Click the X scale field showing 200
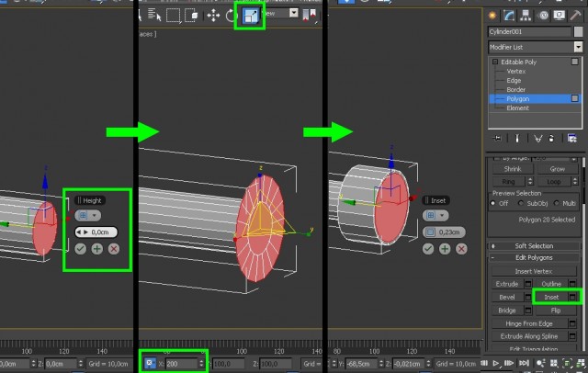Image resolution: width=588 pixels, height=373 pixels. pyautogui.click(x=182, y=363)
